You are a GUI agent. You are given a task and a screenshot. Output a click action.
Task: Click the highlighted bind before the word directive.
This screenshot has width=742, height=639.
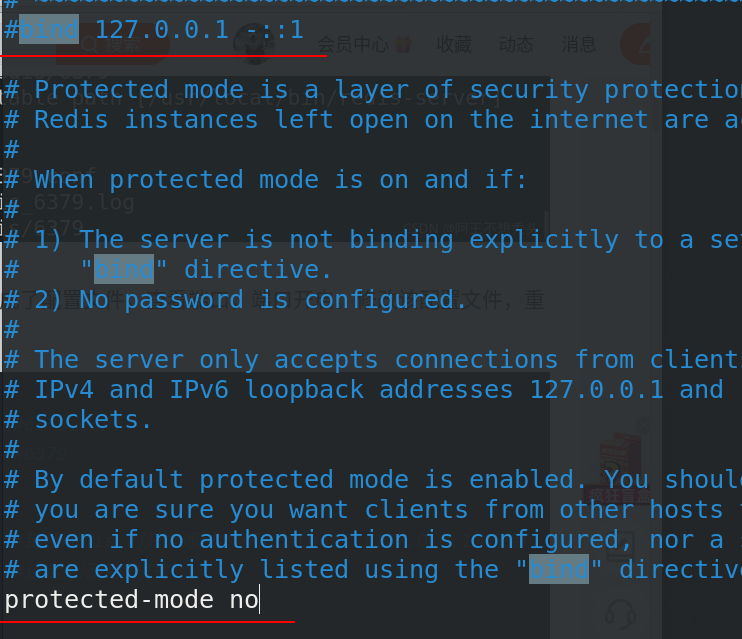[124, 269]
